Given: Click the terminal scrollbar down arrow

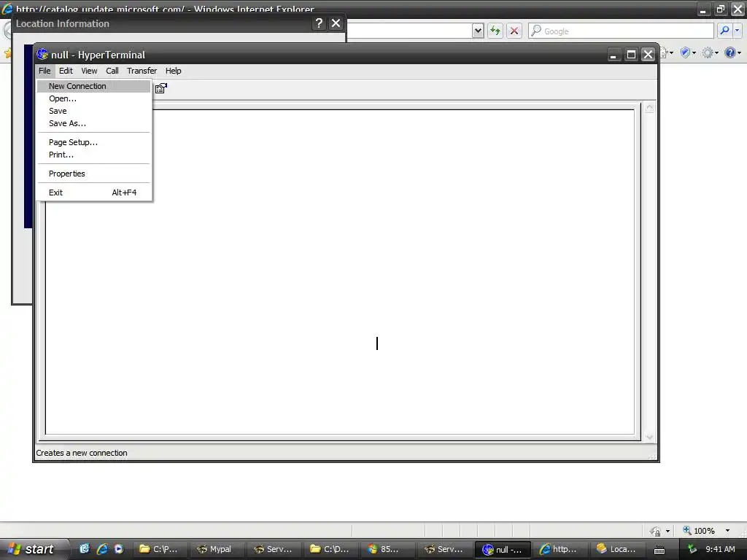Looking at the screenshot, I should pos(649,437).
